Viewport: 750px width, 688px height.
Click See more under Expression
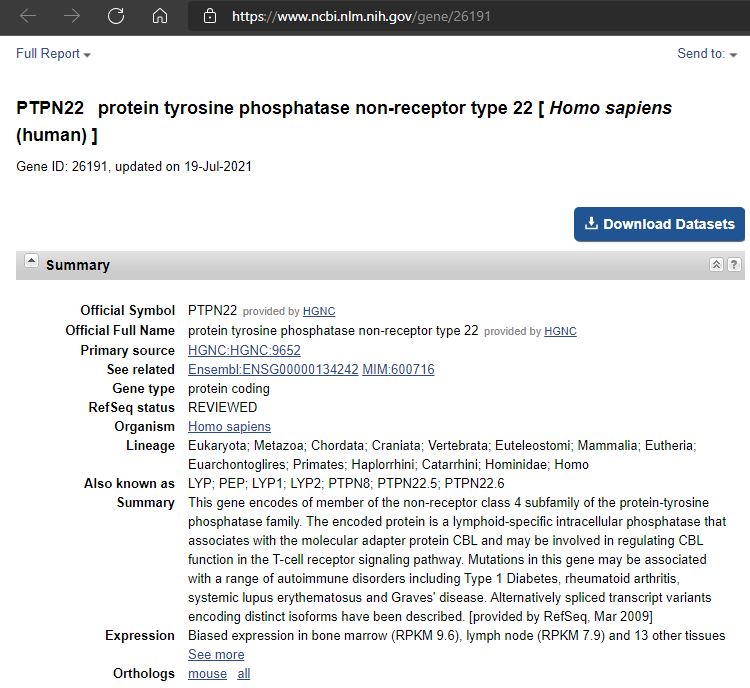click(x=216, y=654)
